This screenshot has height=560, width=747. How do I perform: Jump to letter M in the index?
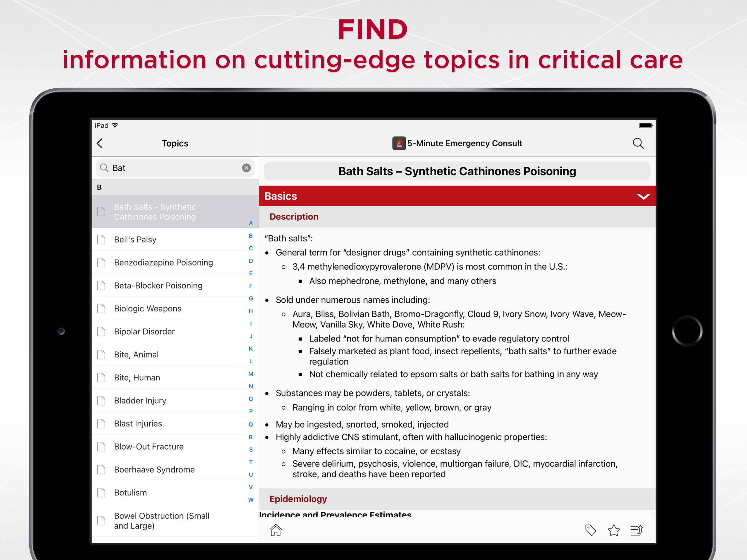point(250,374)
